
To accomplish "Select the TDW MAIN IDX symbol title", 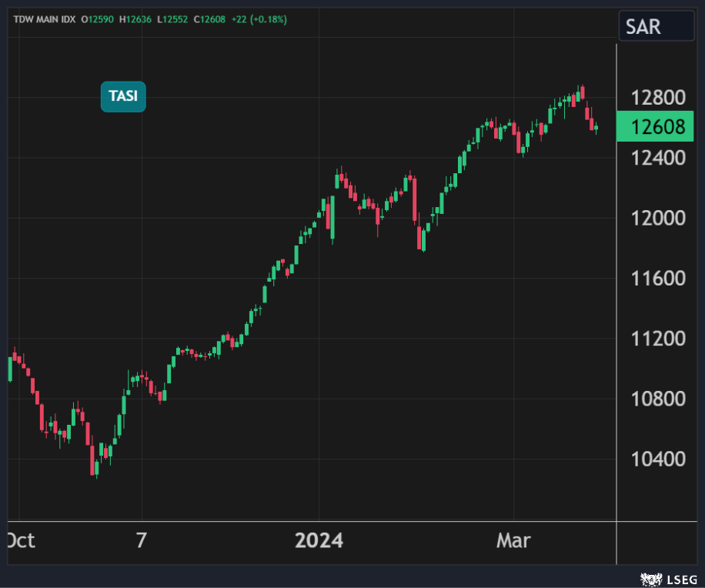I will (x=44, y=19).
